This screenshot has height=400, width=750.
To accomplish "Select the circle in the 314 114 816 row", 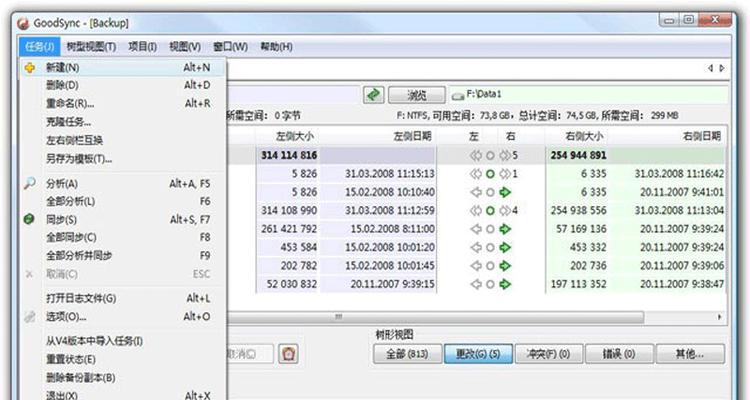I will (490, 156).
